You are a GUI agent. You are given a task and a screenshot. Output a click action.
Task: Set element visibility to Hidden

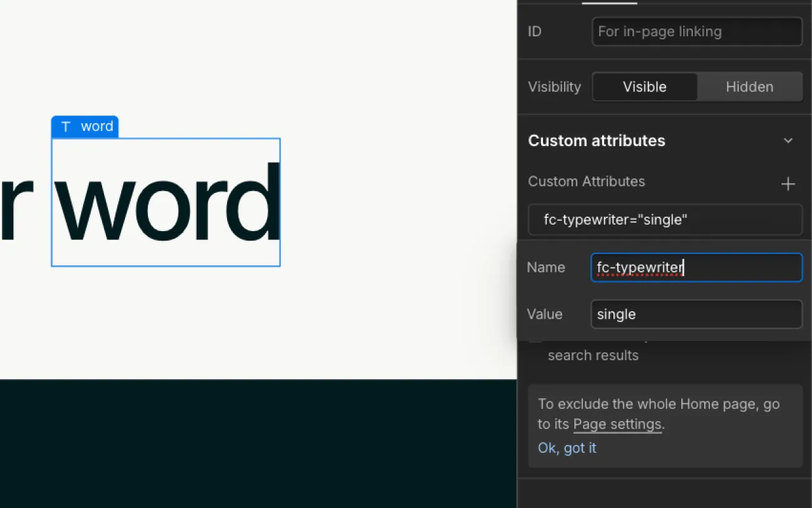pos(749,87)
